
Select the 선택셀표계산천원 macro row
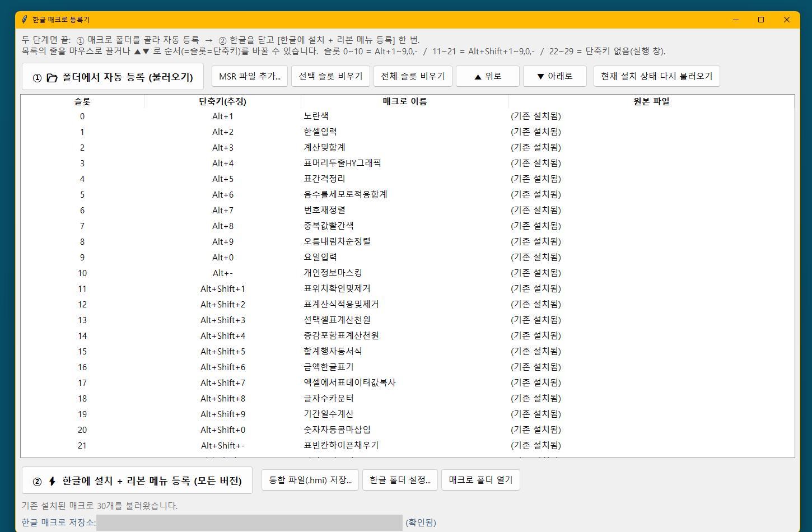coord(408,320)
